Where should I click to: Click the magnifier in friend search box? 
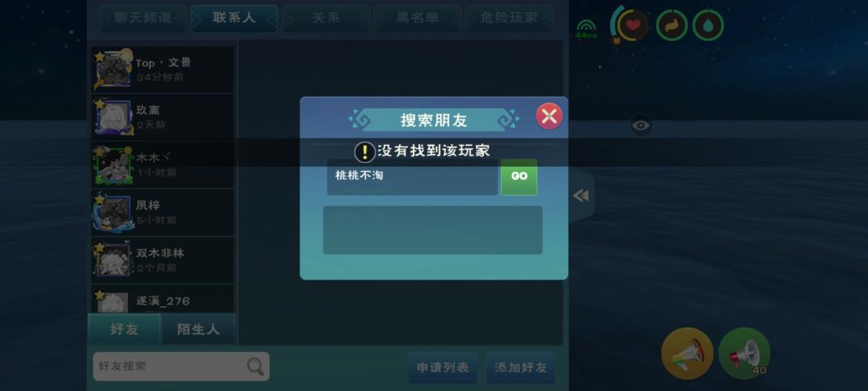[x=255, y=366]
